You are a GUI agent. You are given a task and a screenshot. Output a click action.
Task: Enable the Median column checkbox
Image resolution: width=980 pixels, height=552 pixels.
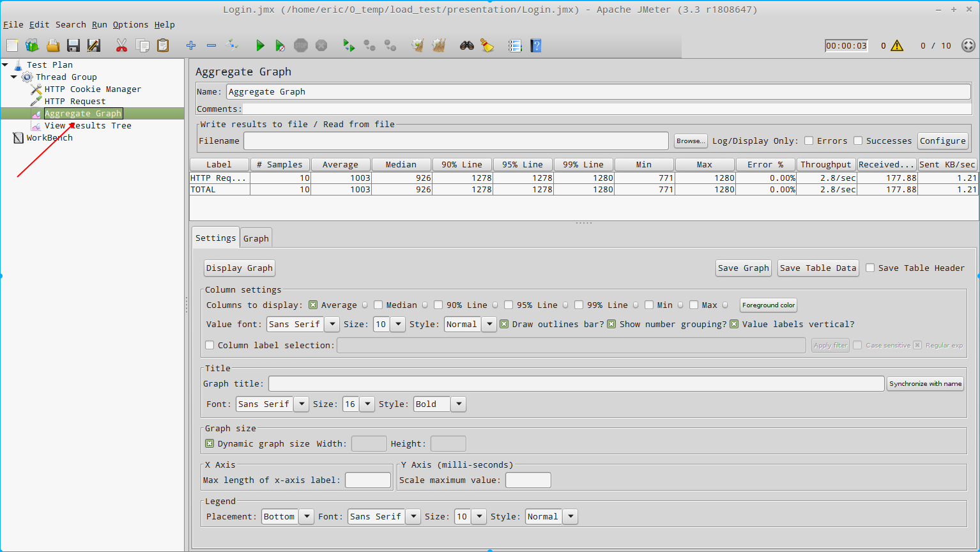[378, 305]
